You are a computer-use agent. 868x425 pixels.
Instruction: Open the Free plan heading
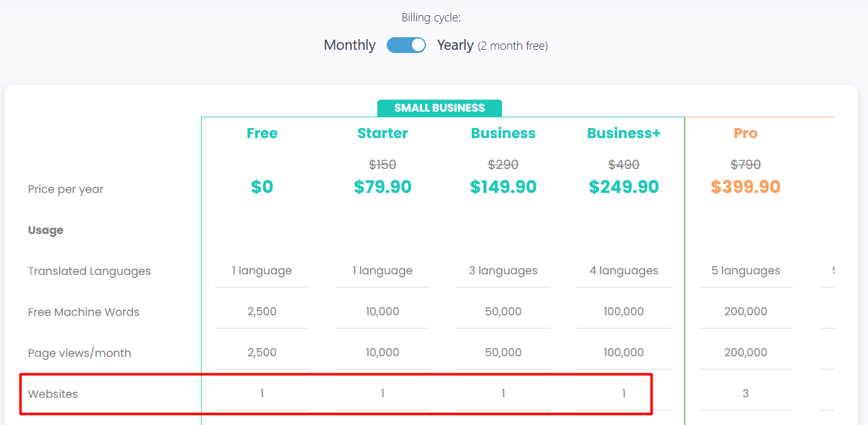[x=262, y=133]
